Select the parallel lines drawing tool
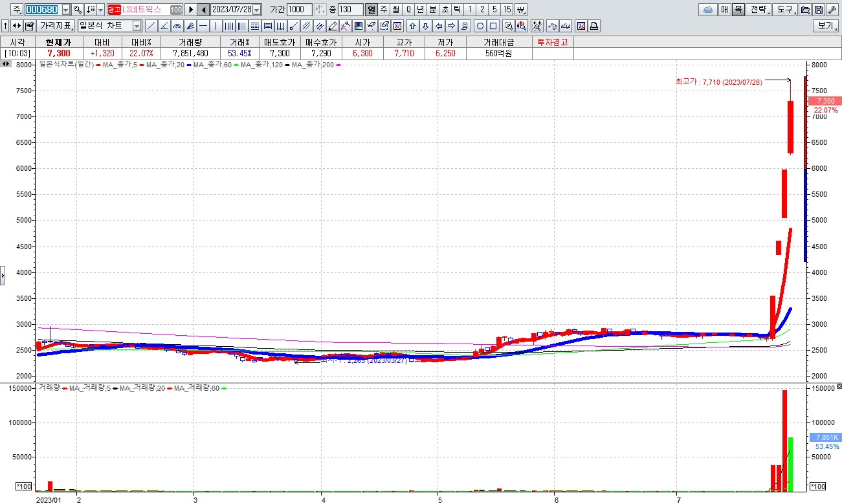The height and width of the screenshot is (504, 842). tap(305, 26)
